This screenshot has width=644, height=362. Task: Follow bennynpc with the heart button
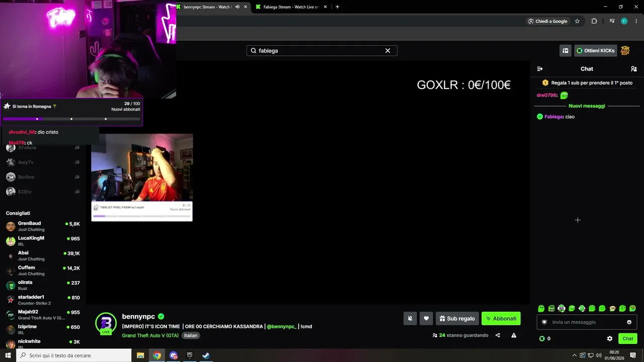426,318
